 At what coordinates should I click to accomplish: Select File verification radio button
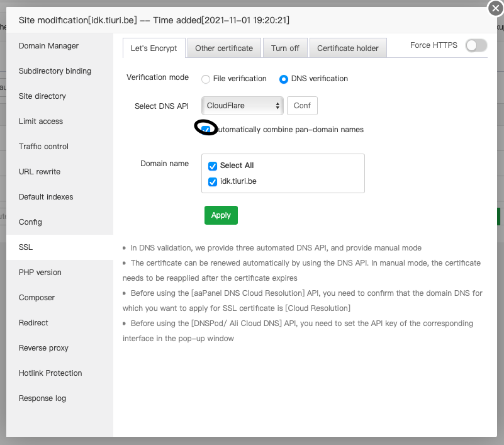(205, 79)
